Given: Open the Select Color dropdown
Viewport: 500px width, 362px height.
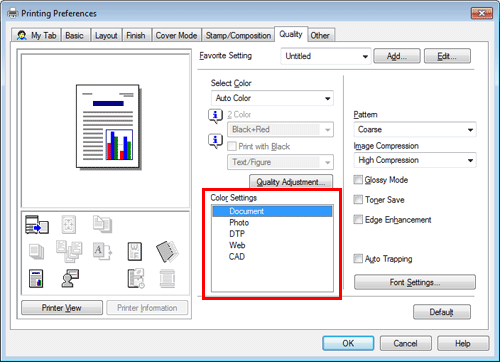Looking at the screenshot, I should (x=272, y=98).
